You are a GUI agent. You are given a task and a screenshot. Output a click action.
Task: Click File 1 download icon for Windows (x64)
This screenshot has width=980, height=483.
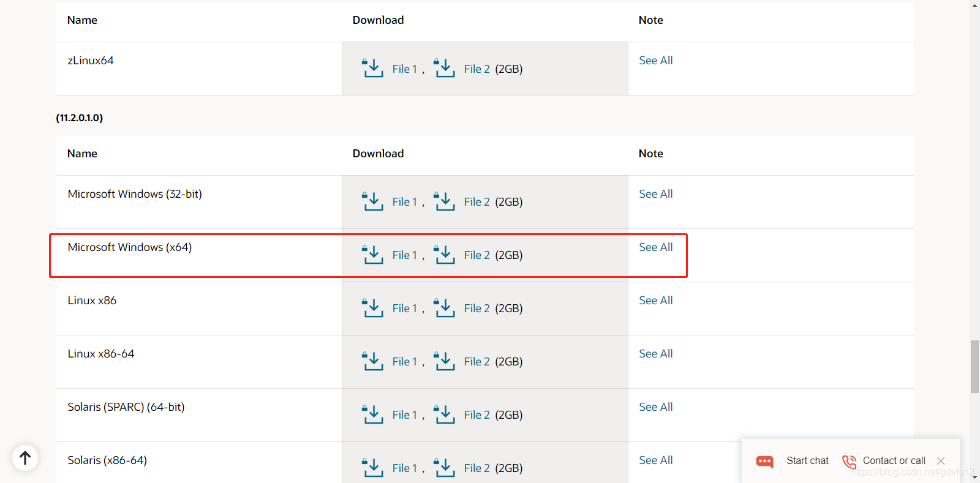[372, 254]
